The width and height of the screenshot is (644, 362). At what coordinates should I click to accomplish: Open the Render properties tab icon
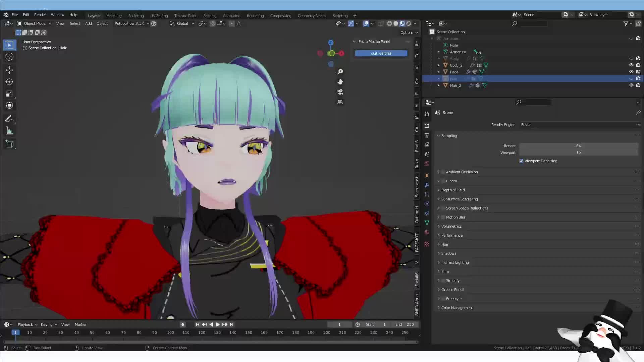tap(427, 126)
